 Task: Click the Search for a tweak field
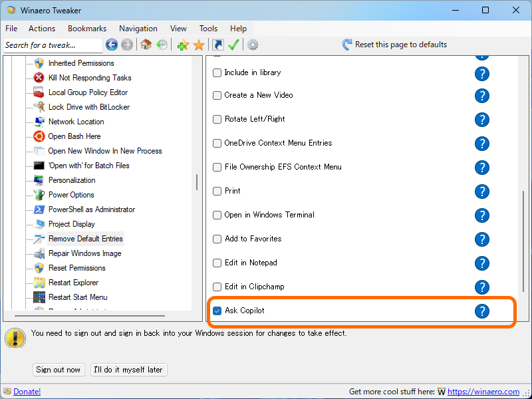click(53, 45)
